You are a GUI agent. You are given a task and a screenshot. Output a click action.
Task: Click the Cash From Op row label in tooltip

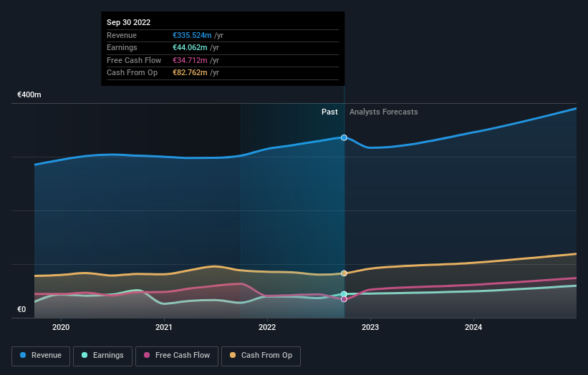coord(132,73)
